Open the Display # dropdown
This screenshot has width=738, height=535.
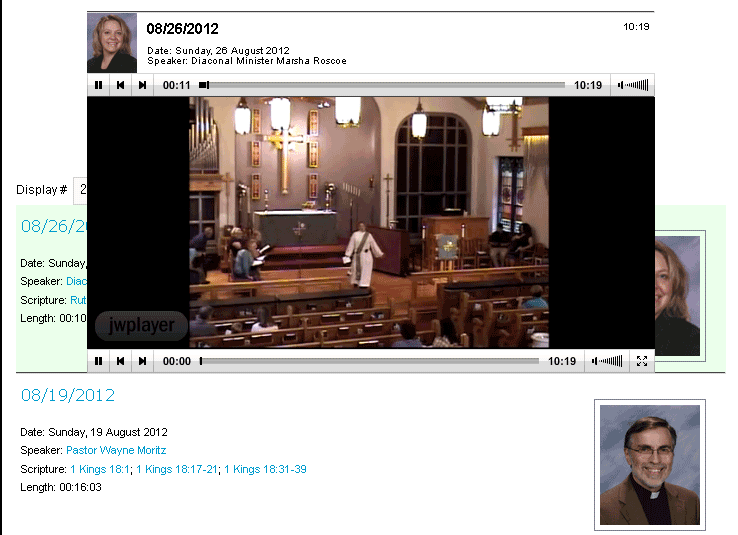[80, 190]
